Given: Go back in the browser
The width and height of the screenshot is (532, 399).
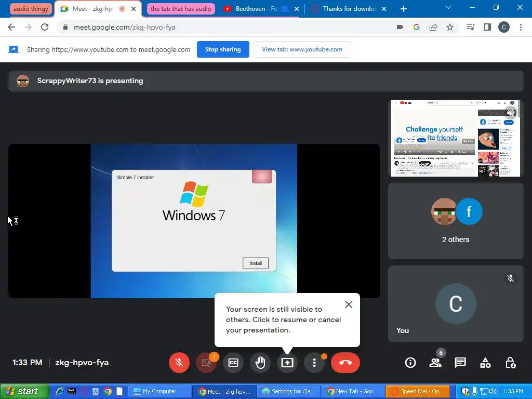Looking at the screenshot, I should point(11,27).
